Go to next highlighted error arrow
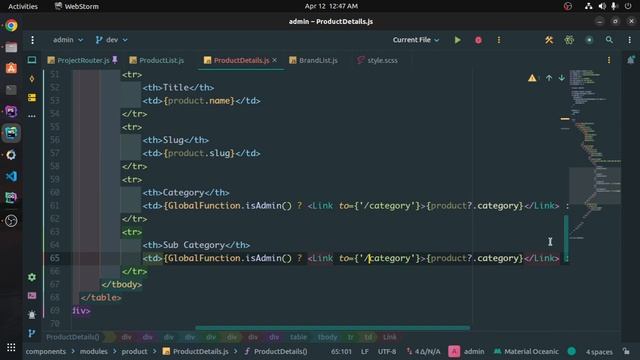640x360 pixels. pos(562,78)
